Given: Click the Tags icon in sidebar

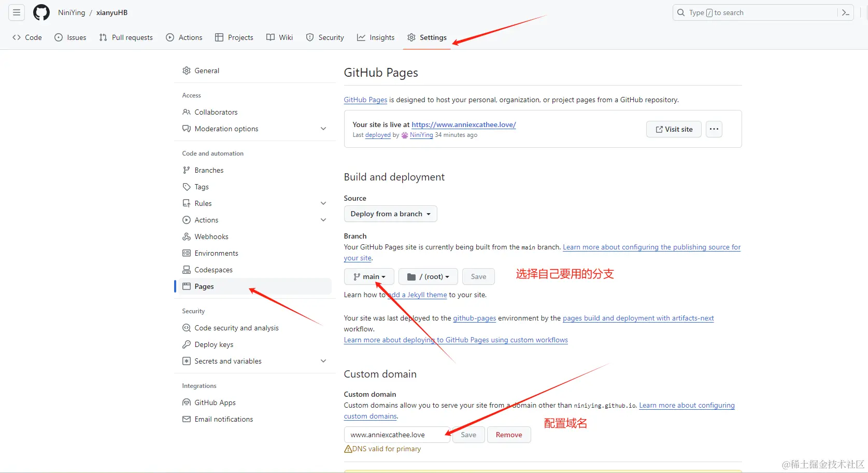Looking at the screenshot, I should [187, 187].
